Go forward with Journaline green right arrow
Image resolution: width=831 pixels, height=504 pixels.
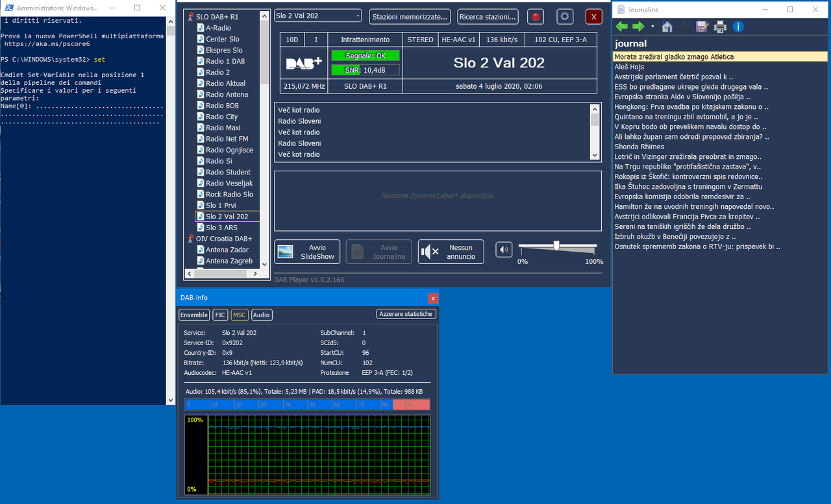[x=638, y=27]
